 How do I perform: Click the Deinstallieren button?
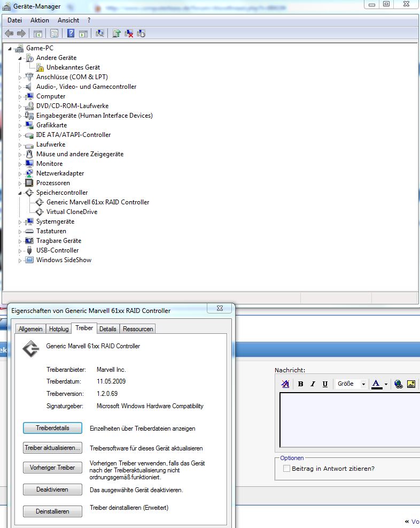[52, 511]
